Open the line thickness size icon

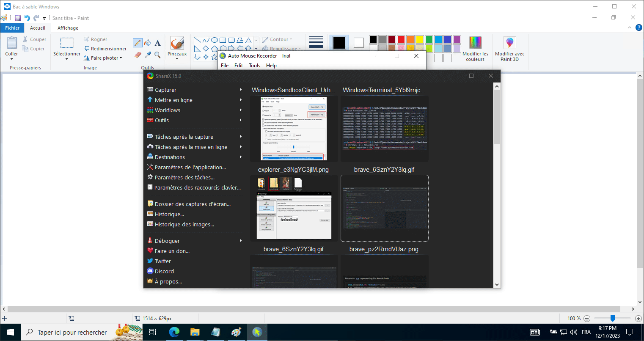point(316,42)
